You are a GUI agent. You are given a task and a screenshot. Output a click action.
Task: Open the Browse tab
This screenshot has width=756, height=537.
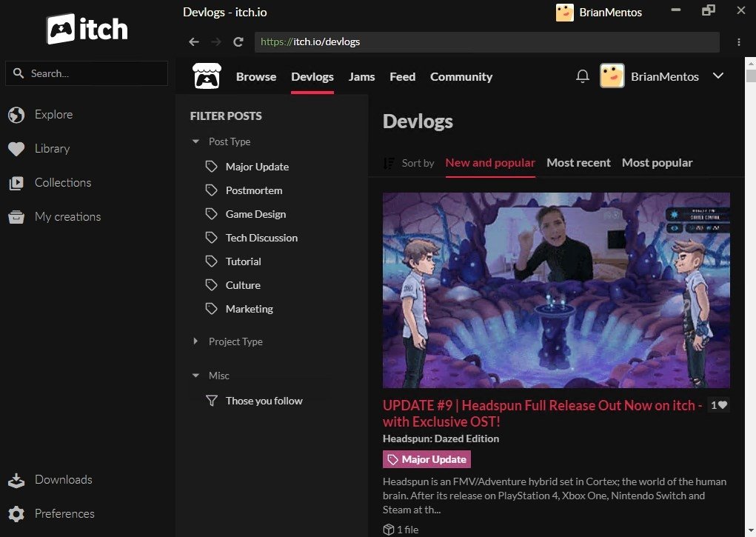(x=256, y=77)
